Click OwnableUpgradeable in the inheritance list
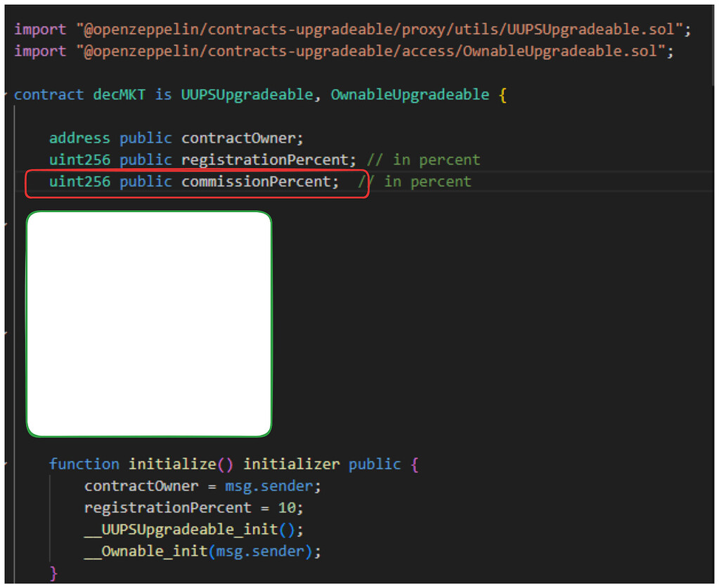This screenshot has height=588, width=719. 410,94
